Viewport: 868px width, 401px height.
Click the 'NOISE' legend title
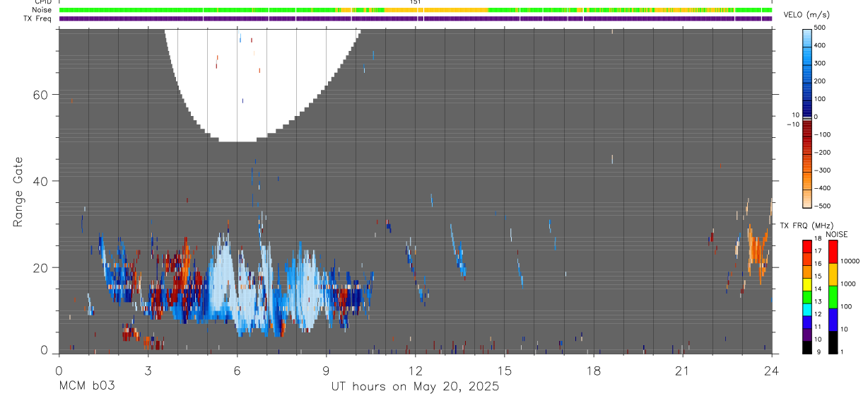tap(836, 234)
